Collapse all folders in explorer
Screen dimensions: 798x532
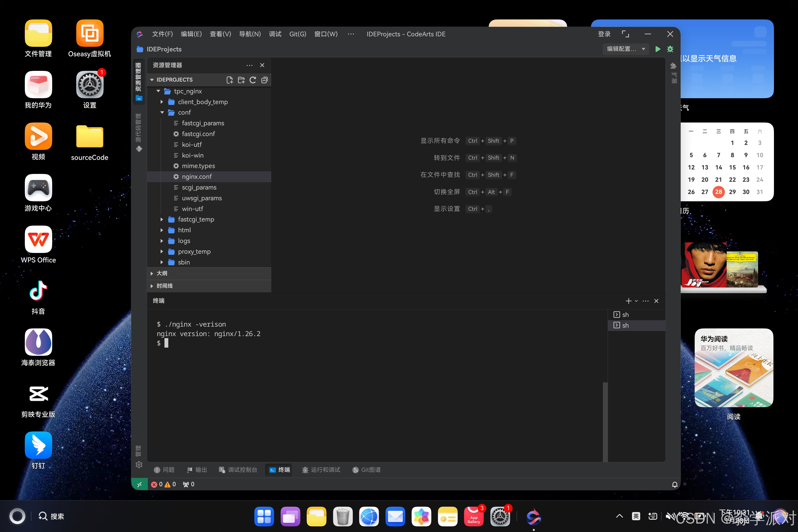264,80
